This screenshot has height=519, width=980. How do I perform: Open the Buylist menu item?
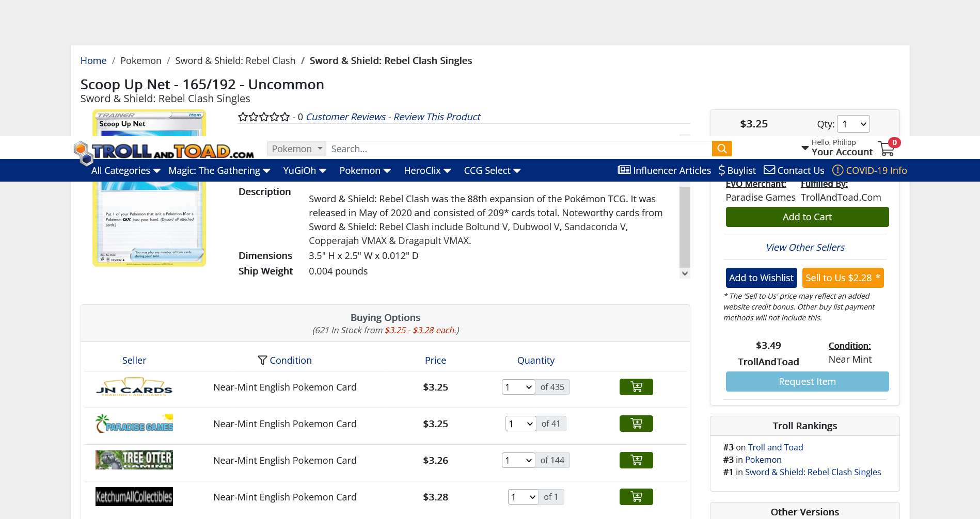click(737, 170)
